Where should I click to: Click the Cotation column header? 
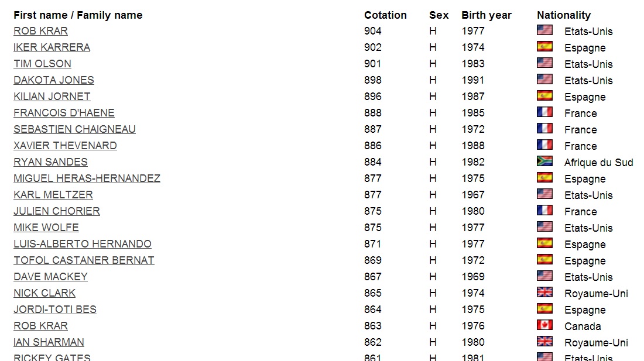385,15
